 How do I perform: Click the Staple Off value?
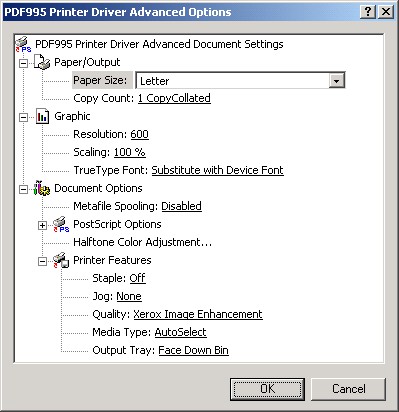tap(137, 278)
